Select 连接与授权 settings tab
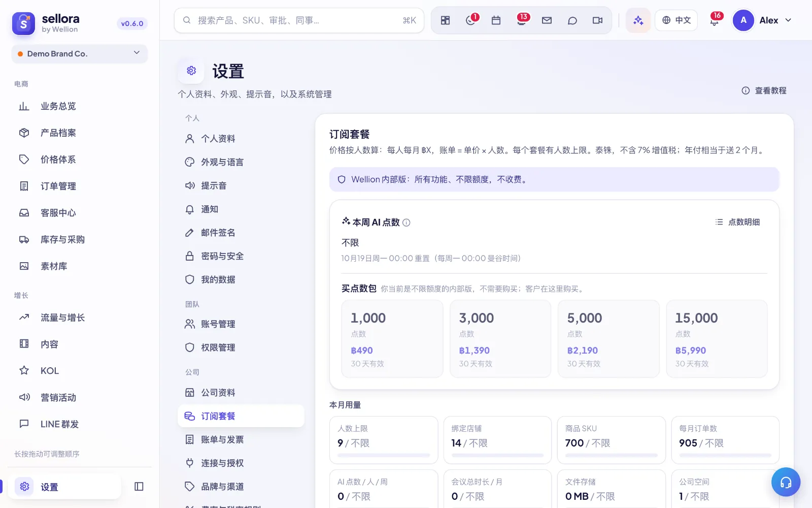 tap(241, 463)
